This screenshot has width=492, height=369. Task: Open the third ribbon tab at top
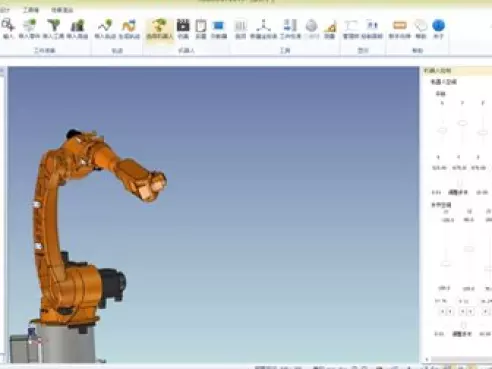pyautogui.click(x=62, y=10)
